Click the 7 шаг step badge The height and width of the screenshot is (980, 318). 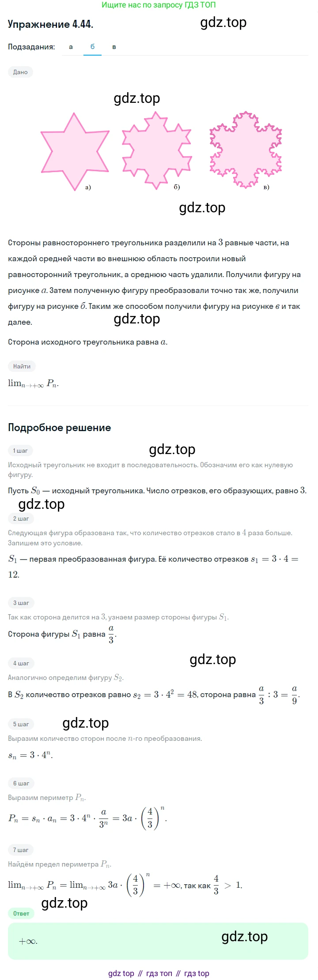(x=21, y=850)
